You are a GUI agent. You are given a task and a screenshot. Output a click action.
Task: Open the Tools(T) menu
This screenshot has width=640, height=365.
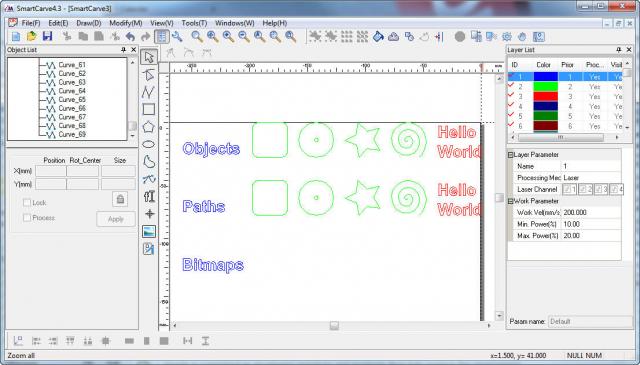[x=194, y=23]
